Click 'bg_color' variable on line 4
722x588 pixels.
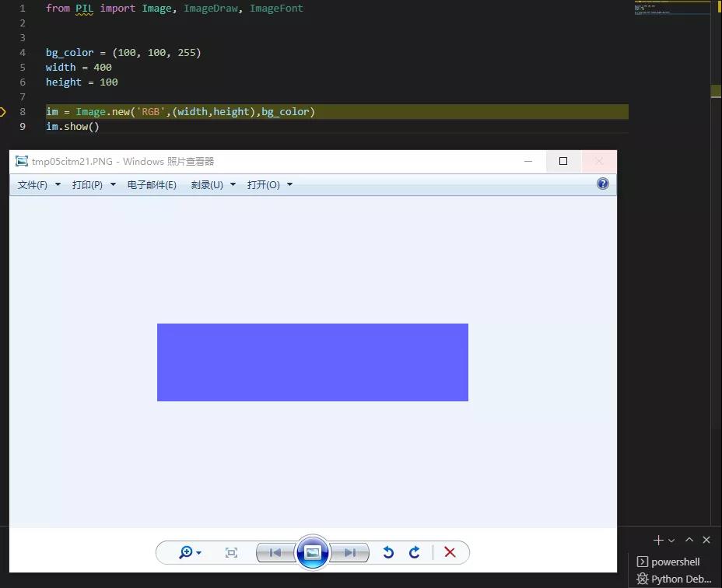[69, 53]
